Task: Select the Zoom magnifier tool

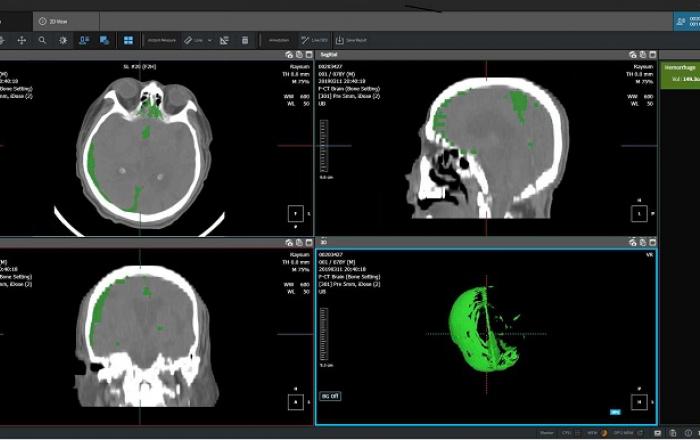Action: point(42,40)
